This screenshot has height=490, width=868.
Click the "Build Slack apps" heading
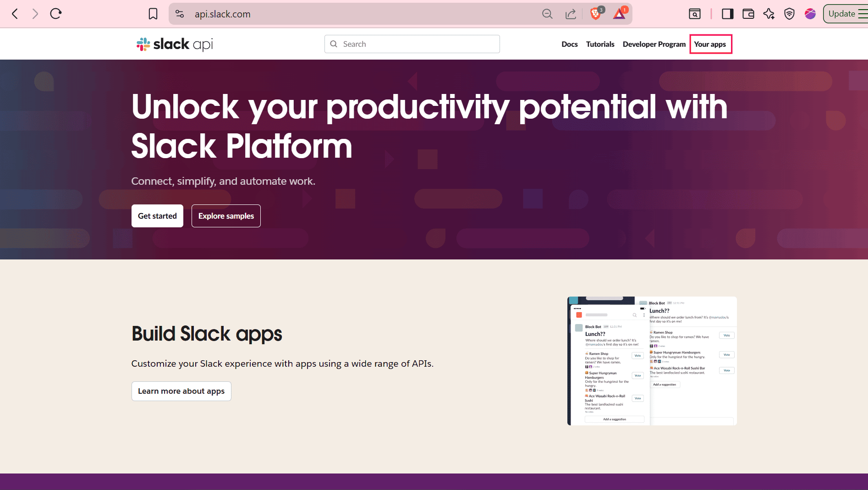tap(207, 334)
